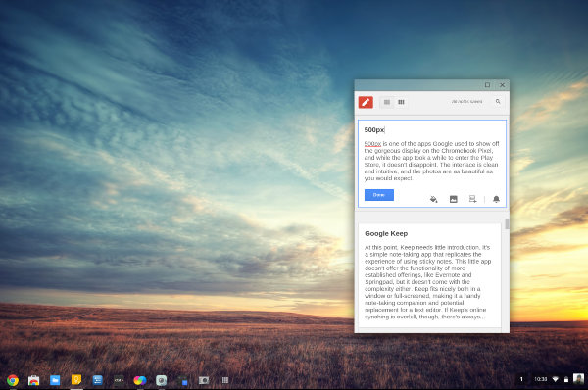Click the user avatar in system tray
Screen dimensions: 588x390
(578, 379)
